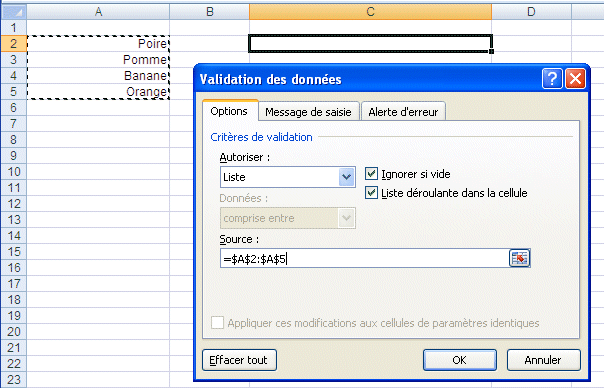The image size is (604, 388).
Task: Click the Effacer tout button
Action: [239, 360]
